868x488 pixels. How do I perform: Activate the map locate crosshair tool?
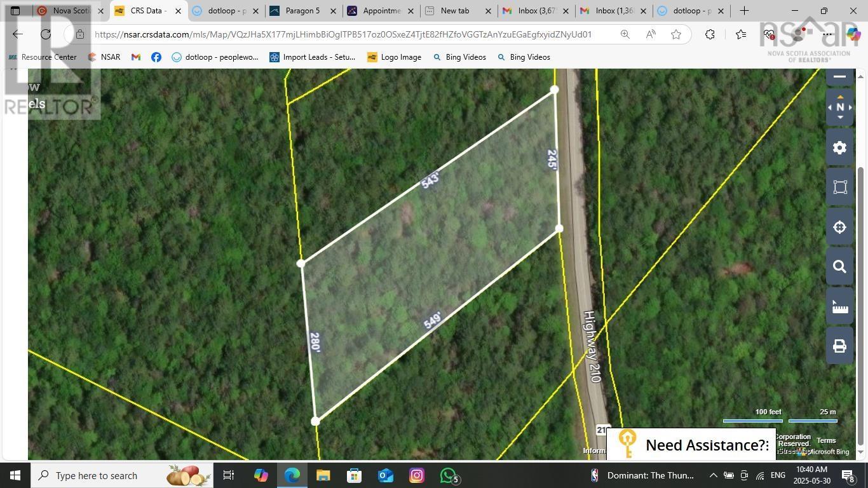[x=839, y=227]
